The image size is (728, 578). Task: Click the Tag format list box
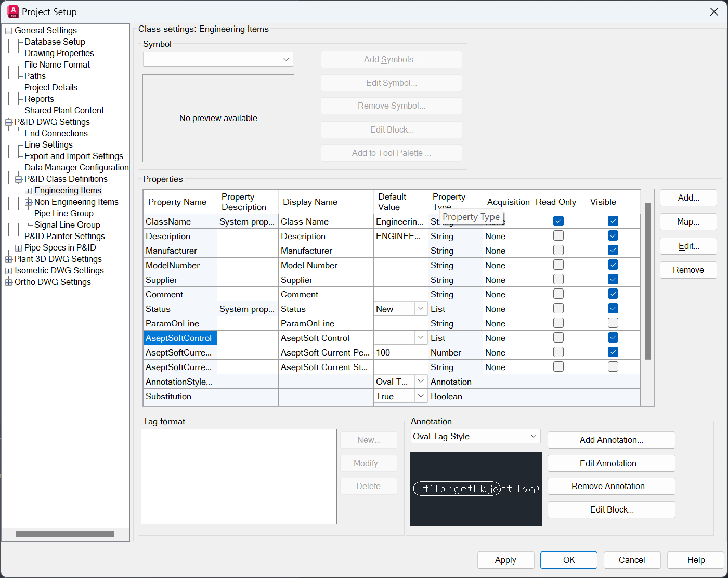[239, 477]
